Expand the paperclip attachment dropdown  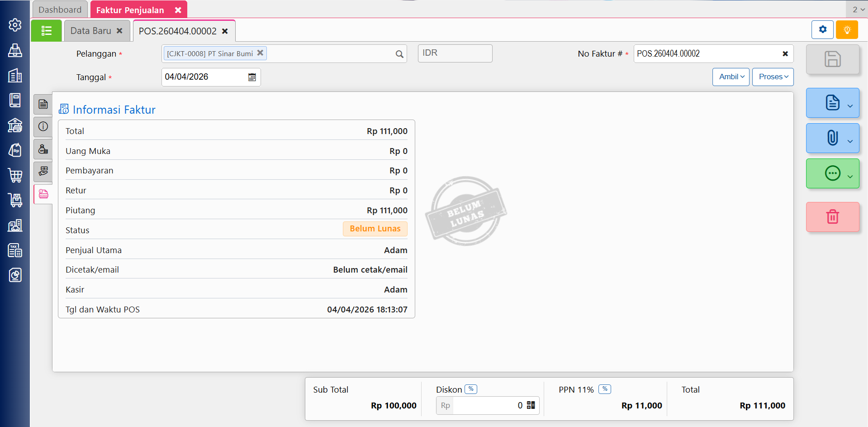point(850,141)
